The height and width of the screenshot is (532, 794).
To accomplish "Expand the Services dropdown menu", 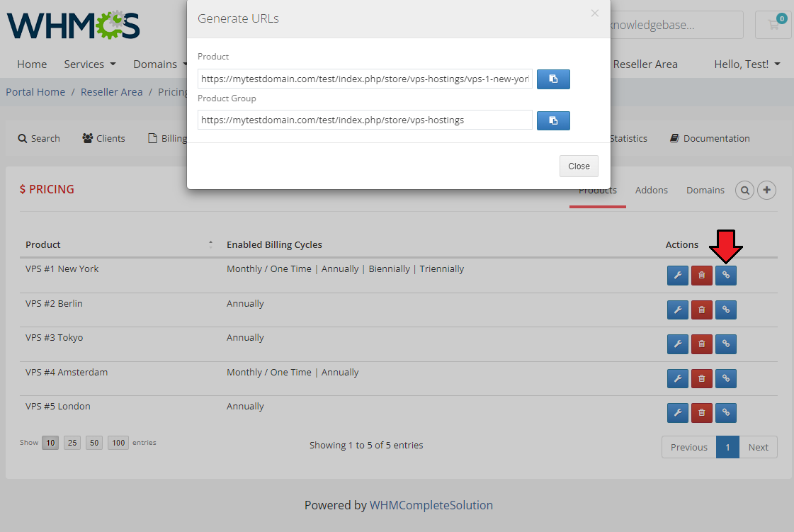I will pyautogui.click(x=90, y=64).
